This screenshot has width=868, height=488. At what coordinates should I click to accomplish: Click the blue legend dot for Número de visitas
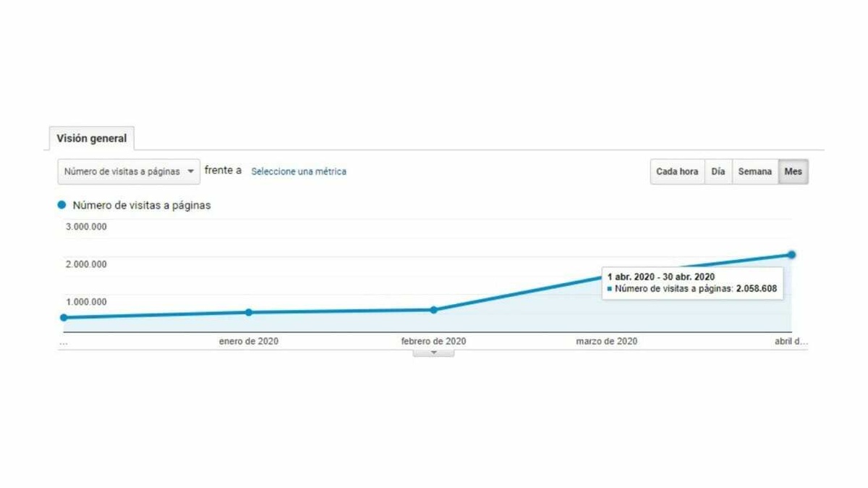pos(61,205)
